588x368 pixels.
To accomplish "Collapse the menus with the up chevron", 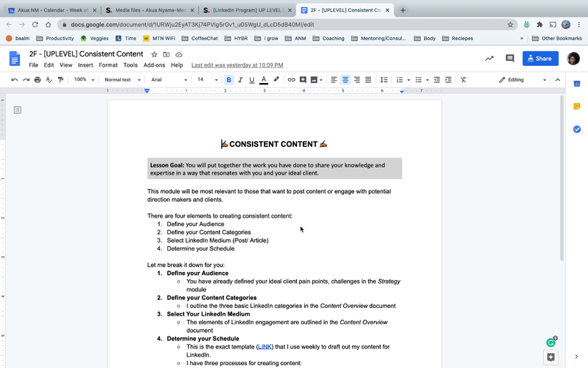I will coord(558,79).
